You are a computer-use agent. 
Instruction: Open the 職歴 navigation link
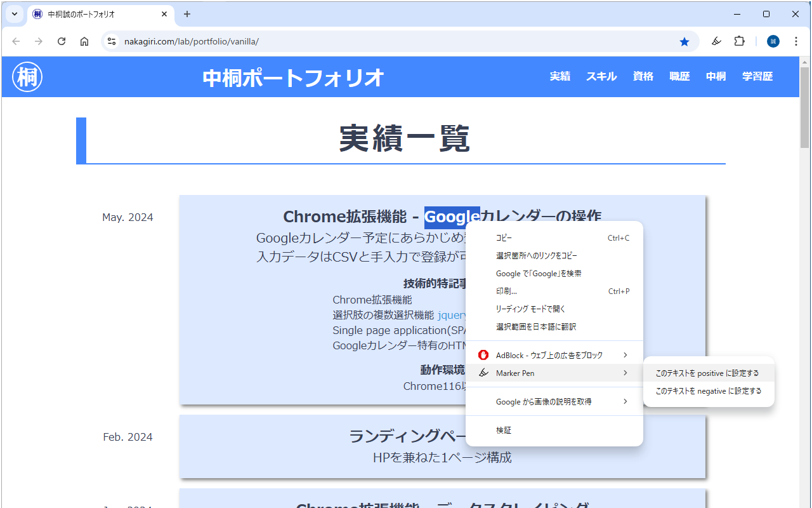[x=679, y=76]
